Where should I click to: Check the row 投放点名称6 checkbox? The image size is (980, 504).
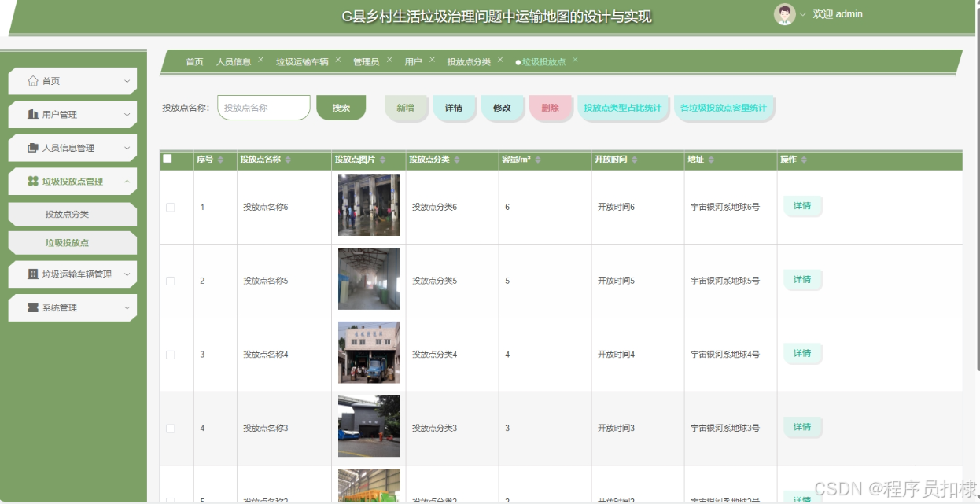tap(170, 208)
